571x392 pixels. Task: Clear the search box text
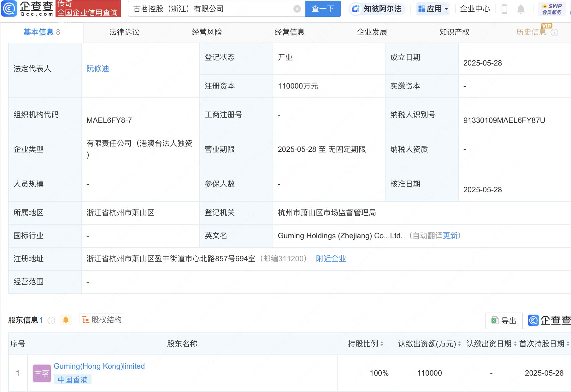click(x=297, y=9)
